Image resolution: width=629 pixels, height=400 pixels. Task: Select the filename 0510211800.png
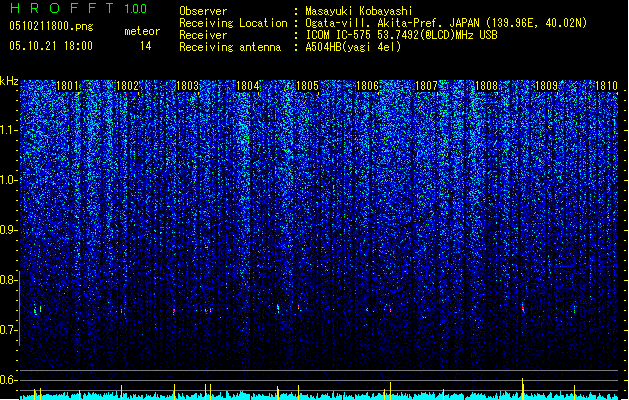pyautogui.click(x=51, y=26)
